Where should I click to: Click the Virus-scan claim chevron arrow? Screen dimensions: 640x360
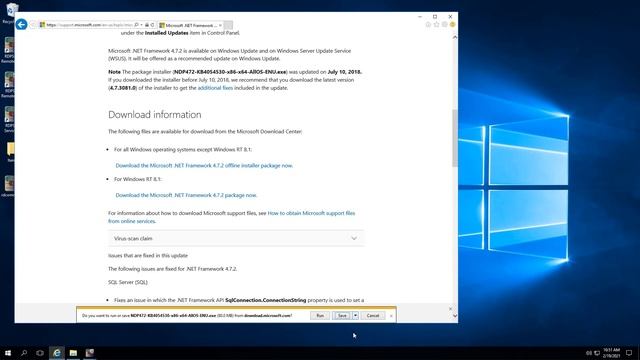[354, 238]
